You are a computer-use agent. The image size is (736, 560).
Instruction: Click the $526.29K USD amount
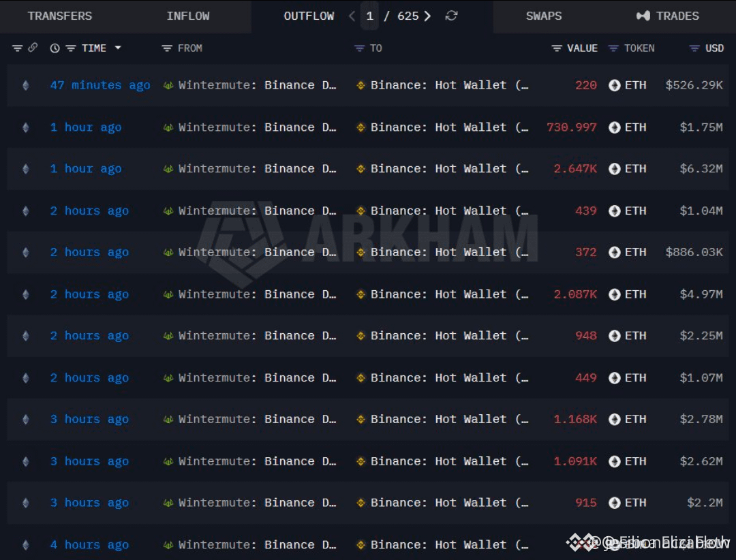click(694, 85)
